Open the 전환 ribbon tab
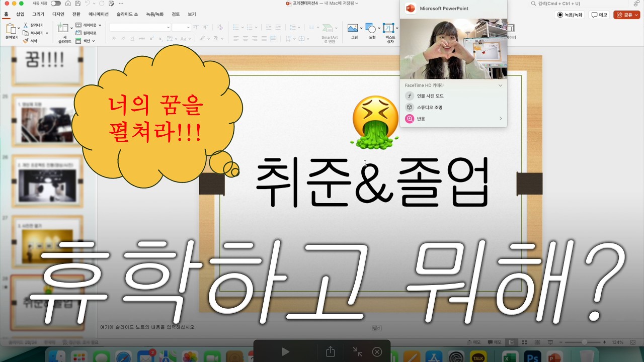Screen dimensions: 644x362 coord(76,15)
